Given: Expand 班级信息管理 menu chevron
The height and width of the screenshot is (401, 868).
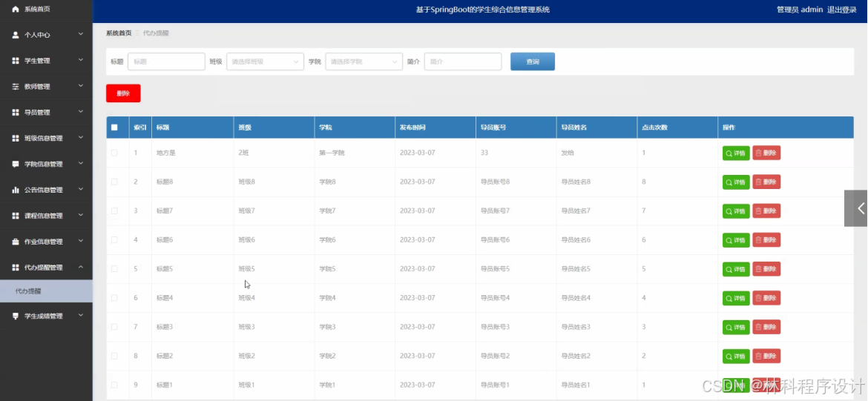Looking at the screenshot, I should pyautogui.click(x=81, y=138).
